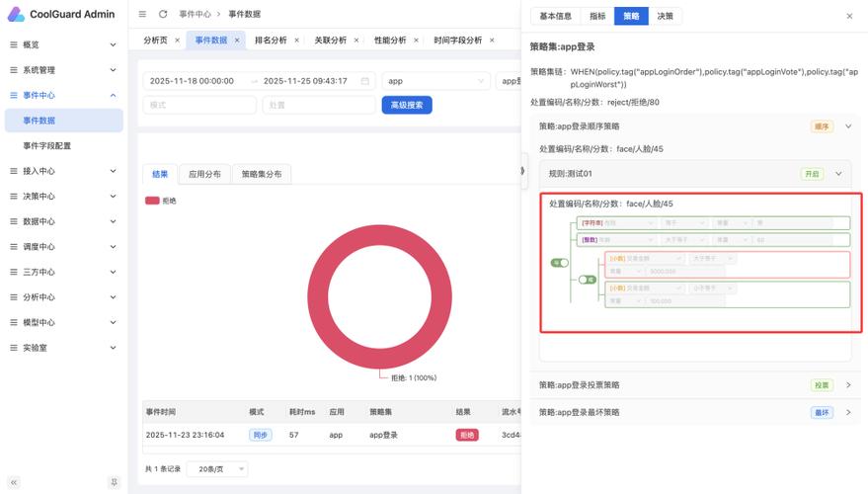Close the 排名分析 tab

(x=296, y=41)
